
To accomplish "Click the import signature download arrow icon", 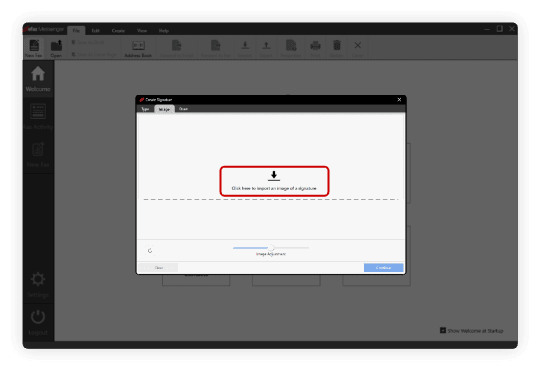I will pyautogui.click(x=274, y=176).
